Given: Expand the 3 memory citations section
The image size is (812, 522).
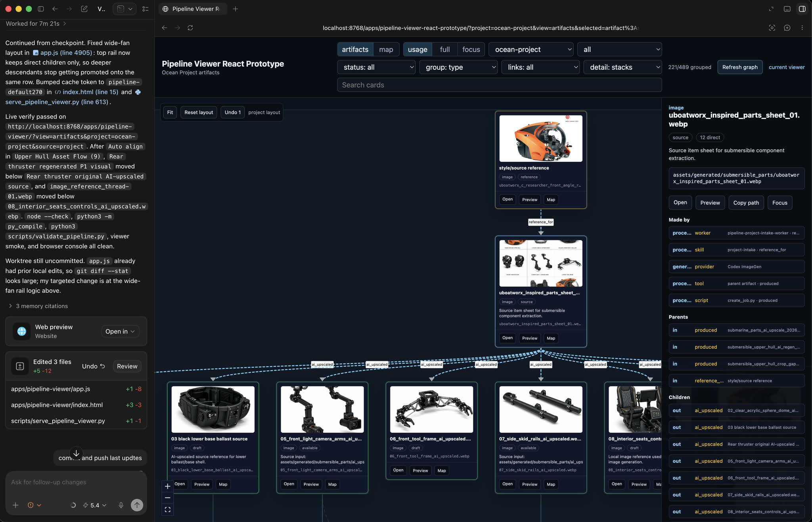Looking at the screenshot, I should coord(38,306).
